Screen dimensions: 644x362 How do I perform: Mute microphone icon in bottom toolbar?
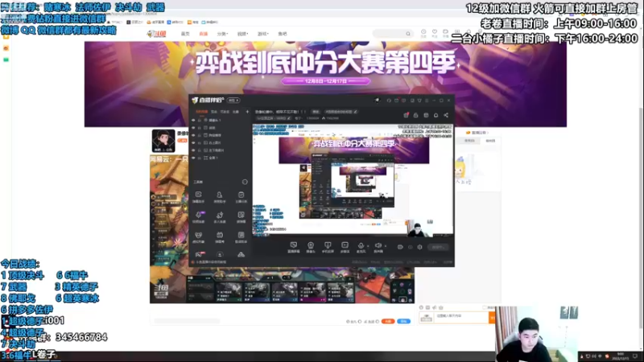point(361,247)
